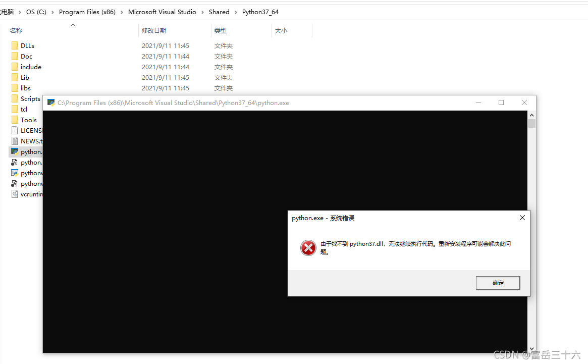
Task: Expand the chevron after Microsoft Visual Studio
Action: [x=202, y=13]
